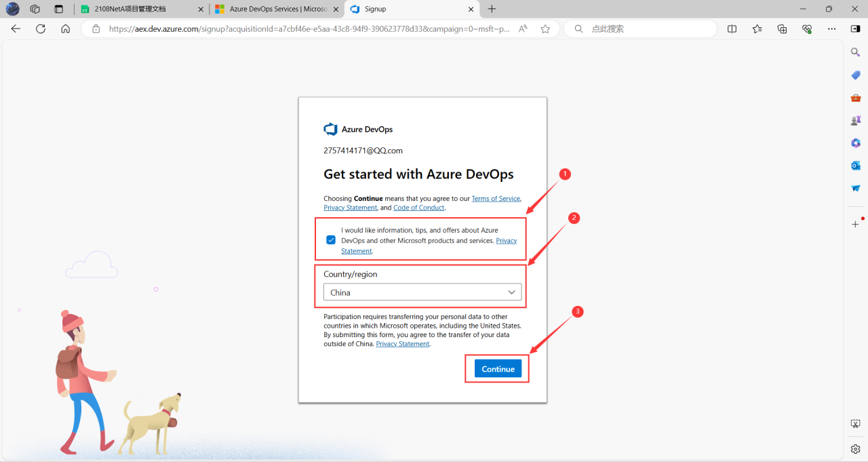Click the Country/region label
Viewport: 868px width, 462px height.
[351, 274]
